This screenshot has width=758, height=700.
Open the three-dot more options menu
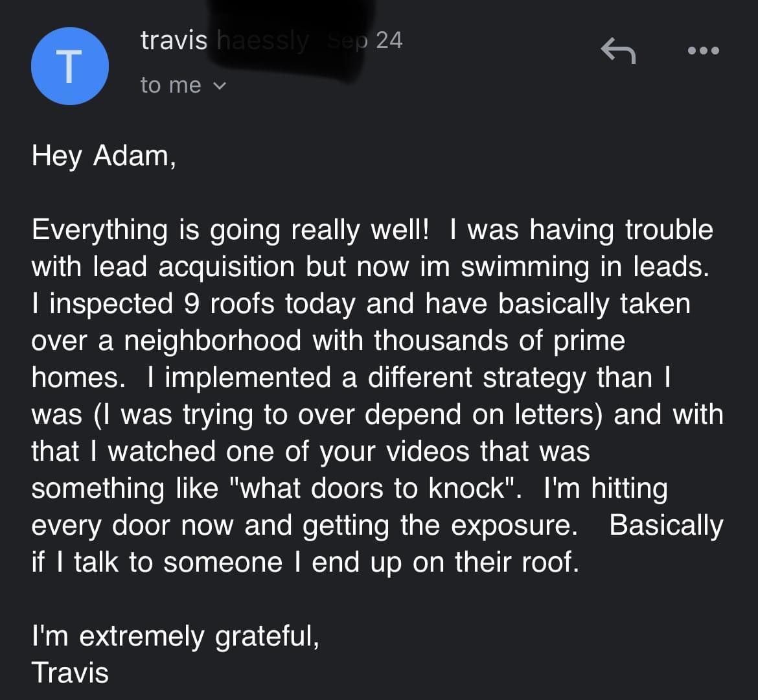[704, 51]
